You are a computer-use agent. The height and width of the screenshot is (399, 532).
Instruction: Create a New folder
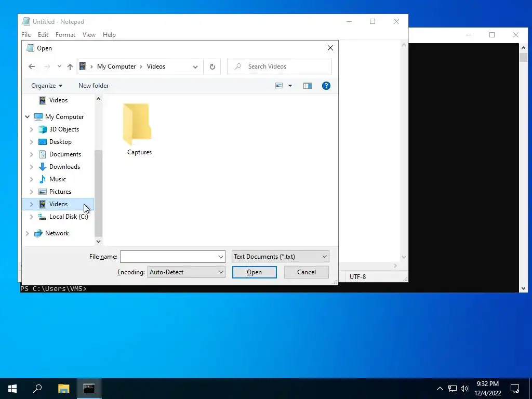(x=94, y=86)
